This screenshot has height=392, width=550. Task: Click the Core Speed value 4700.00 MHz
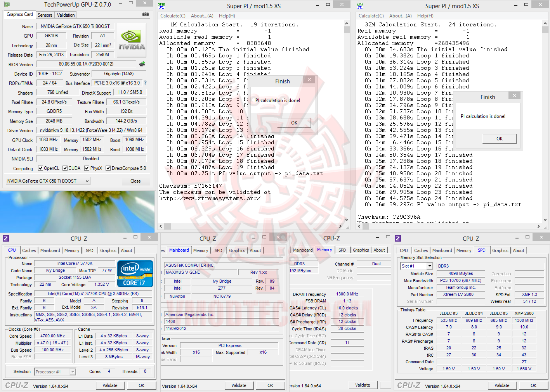(53, 336)
